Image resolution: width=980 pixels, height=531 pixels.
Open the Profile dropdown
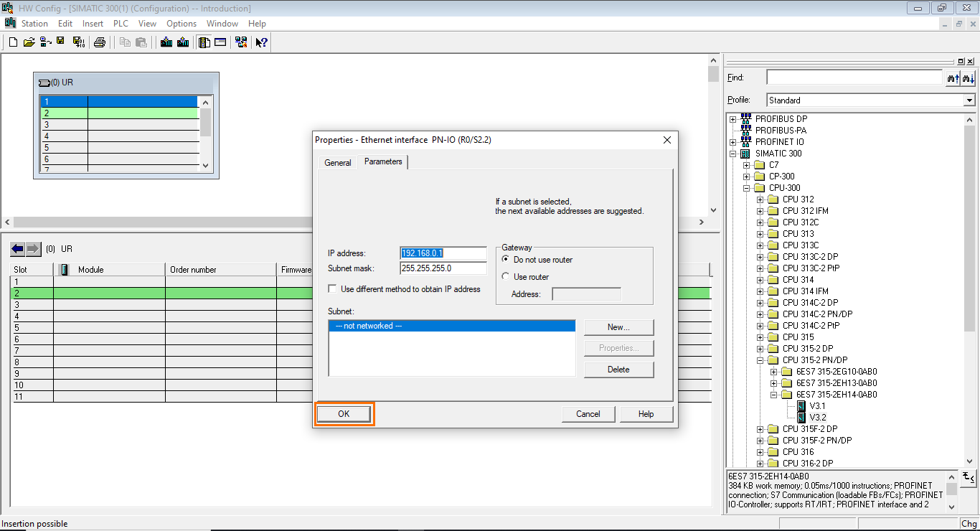[x=969, y=100]
